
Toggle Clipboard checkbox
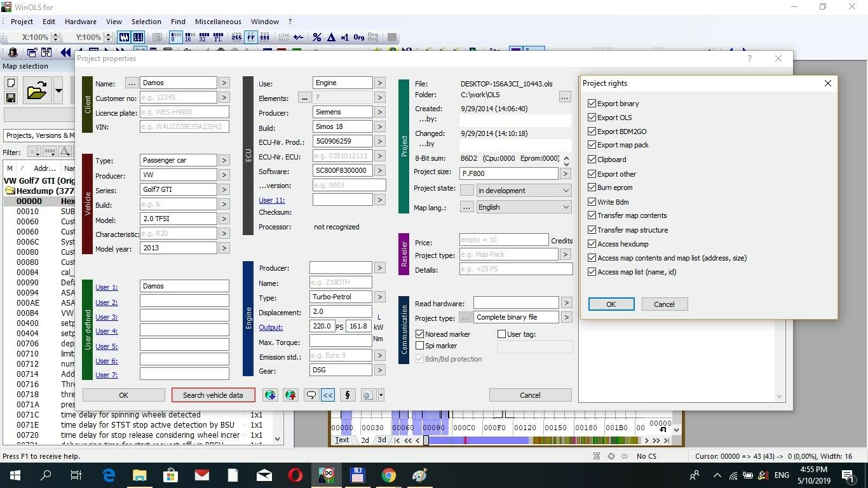[592, 159]
